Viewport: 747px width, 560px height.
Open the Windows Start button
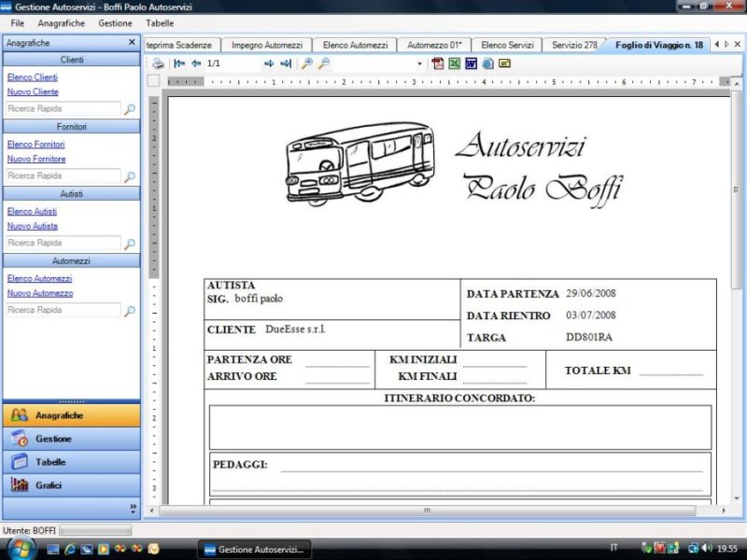point(19,548)
